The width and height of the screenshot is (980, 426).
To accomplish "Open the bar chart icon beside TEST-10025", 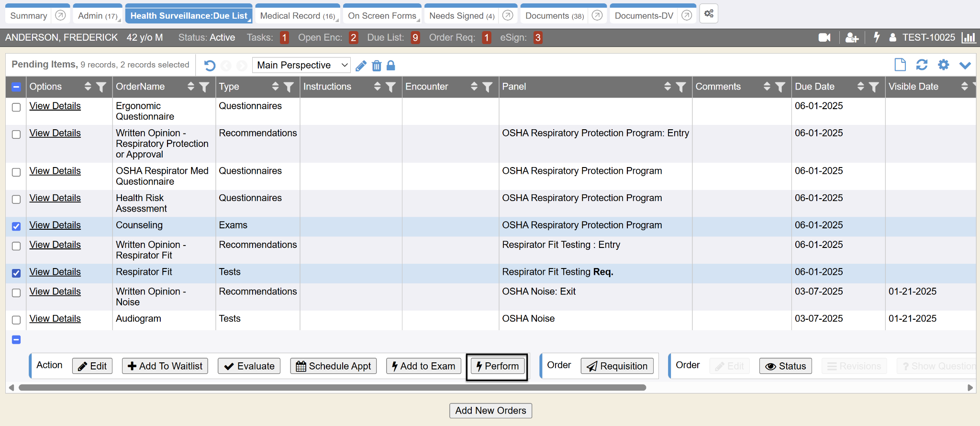I will [x=969, y=37].
